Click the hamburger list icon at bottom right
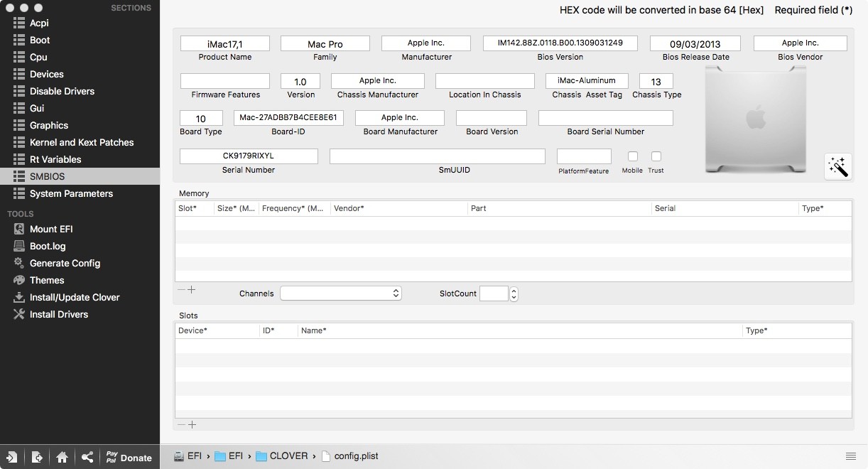Image resolution: width=868 pixels, height=469 pixels. point(851,456)
